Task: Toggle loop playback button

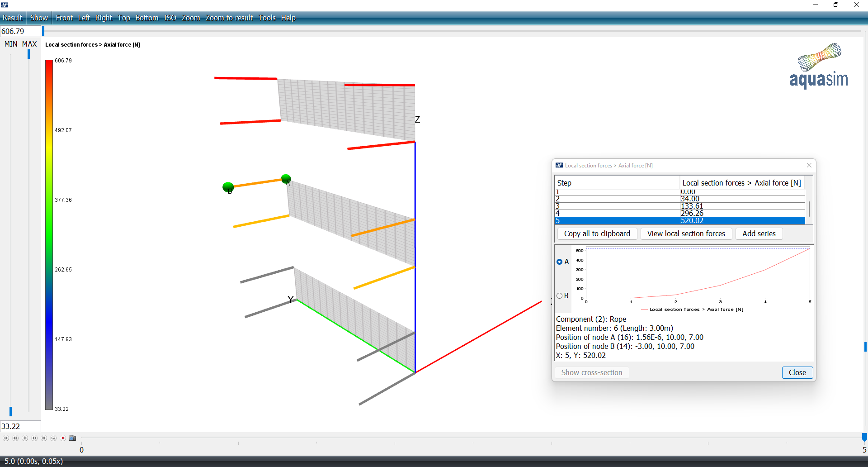Action: click(x=53, y=438)
